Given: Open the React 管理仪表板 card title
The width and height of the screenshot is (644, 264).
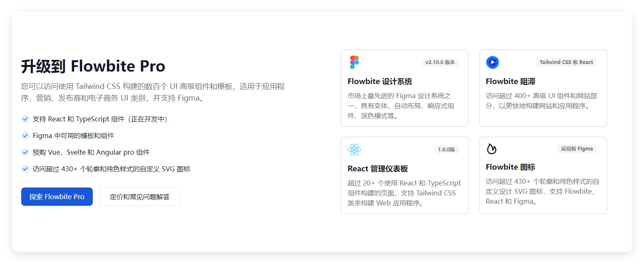Looking at the screenshot, I should coord(378,169).
